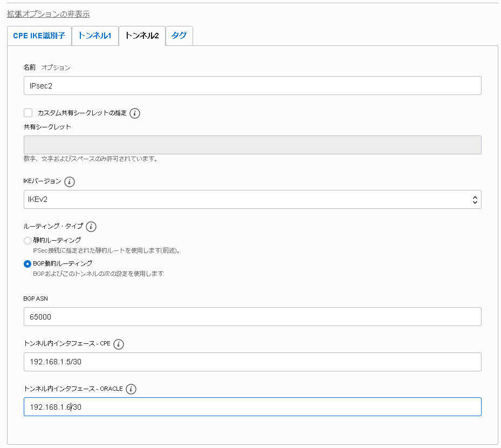Click the 名前 field containing IPsec2

click(x=252, y=86)
